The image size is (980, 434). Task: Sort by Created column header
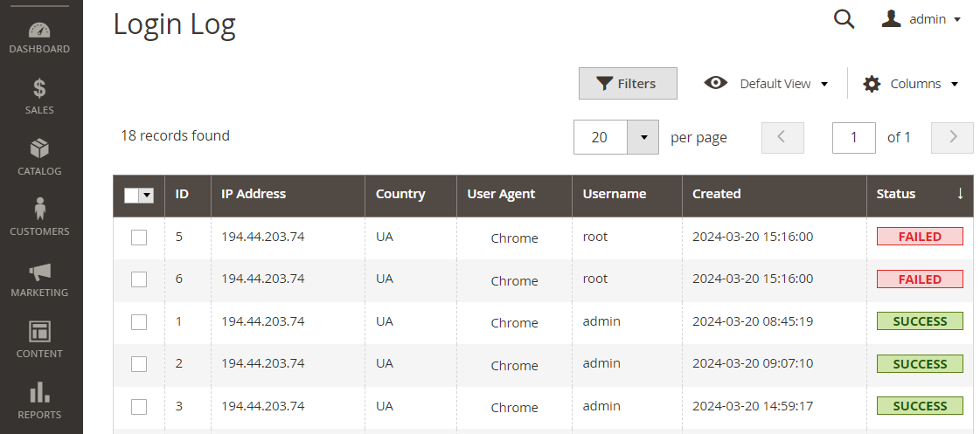(x=775, y=196)
